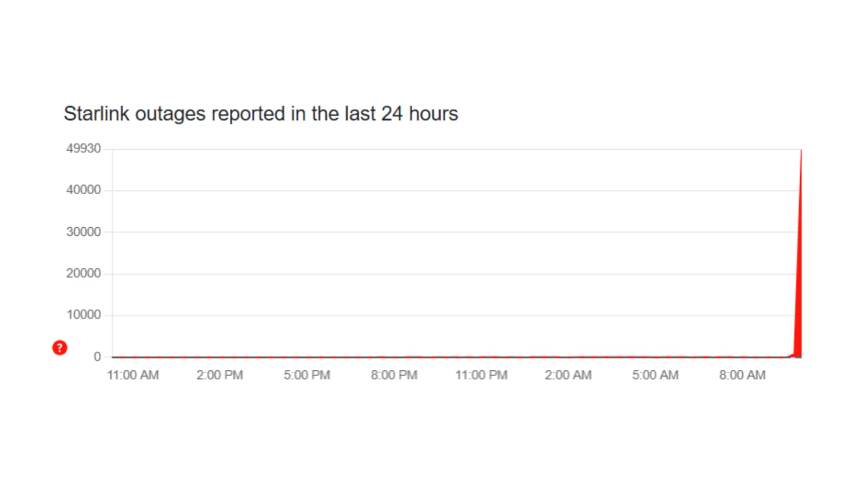Click the 10000 y-axis label
Viewport: 868px width, 488px height.
point(84,315)
